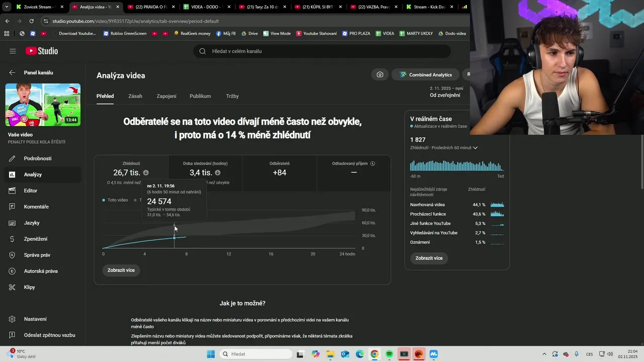
Task: Select Doba sledování (hodiny) metric card
Action: (x=205, y=173)
